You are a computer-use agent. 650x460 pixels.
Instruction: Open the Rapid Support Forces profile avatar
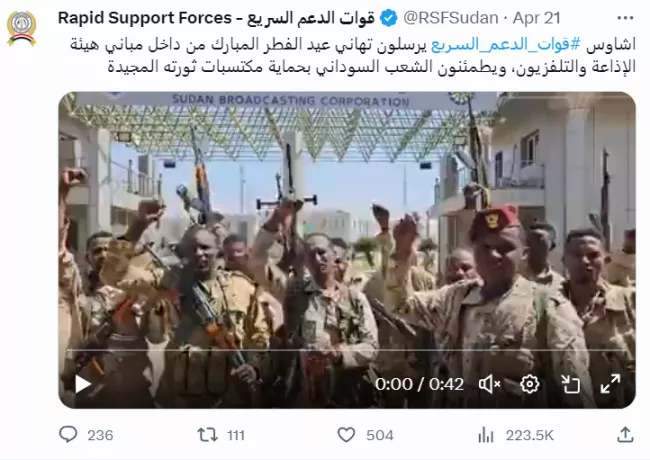pyautogui.click(x=22, y=28)
